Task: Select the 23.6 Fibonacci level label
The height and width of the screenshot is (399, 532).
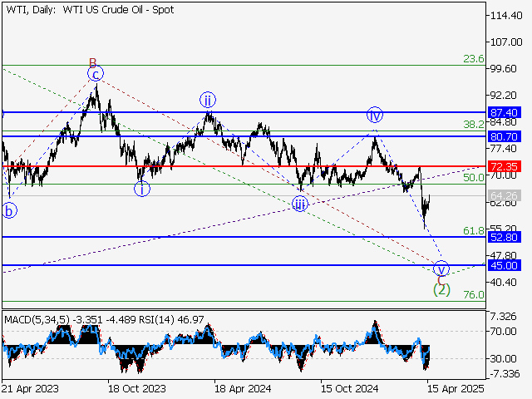Action: point(473,59)
